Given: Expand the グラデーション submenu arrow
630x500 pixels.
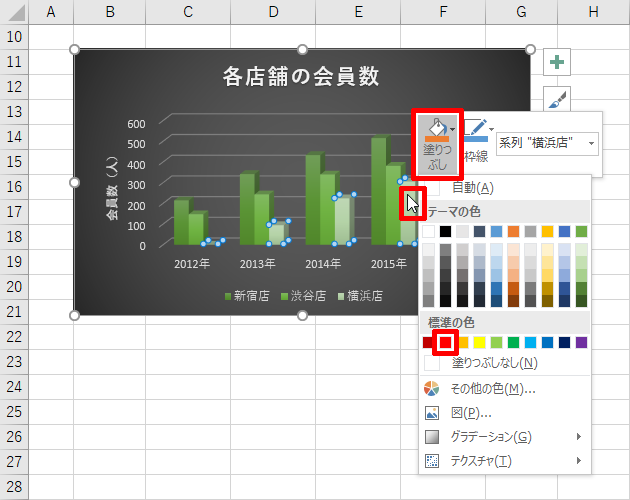Looking at the screenshot, I should [579, 436].
